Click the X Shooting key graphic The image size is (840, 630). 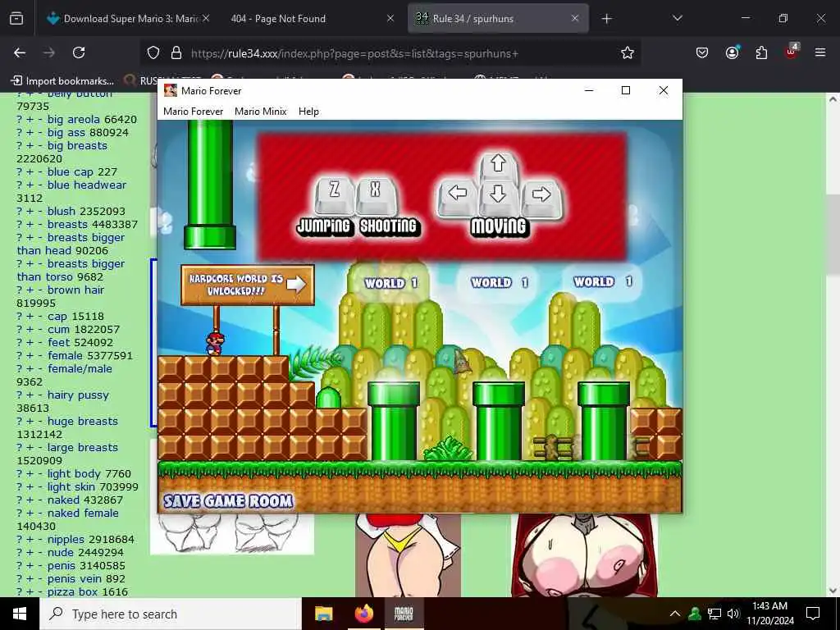(x=376, y=195)
